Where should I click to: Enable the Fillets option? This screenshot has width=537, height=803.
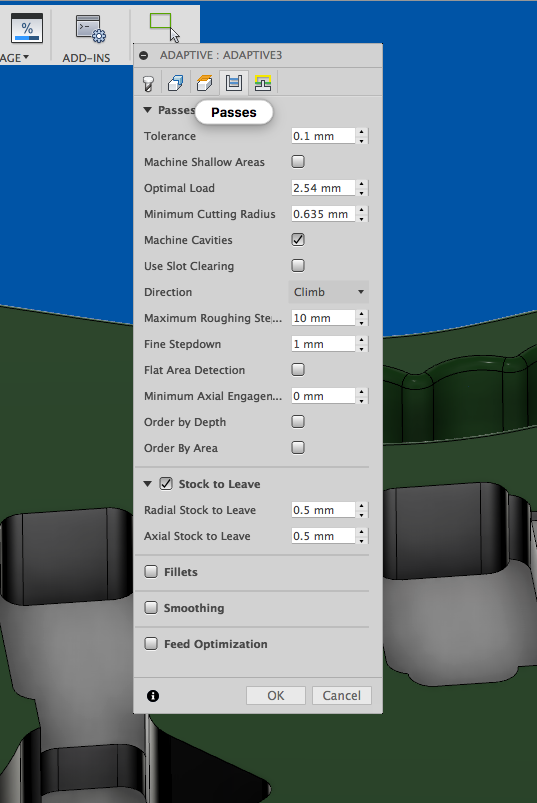151,572
